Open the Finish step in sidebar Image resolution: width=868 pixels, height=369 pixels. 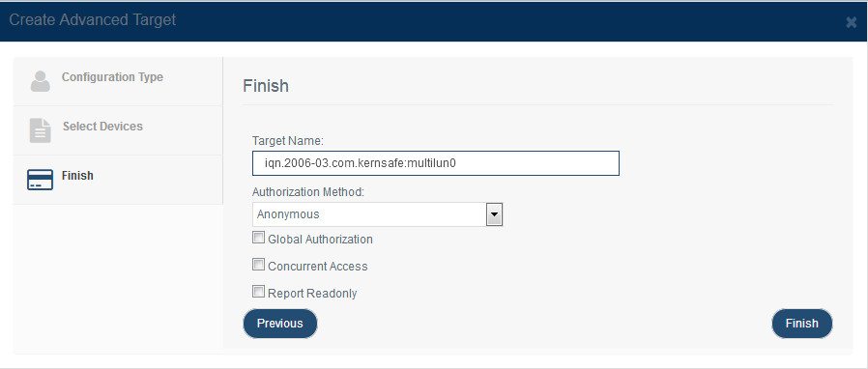point(77,176)
